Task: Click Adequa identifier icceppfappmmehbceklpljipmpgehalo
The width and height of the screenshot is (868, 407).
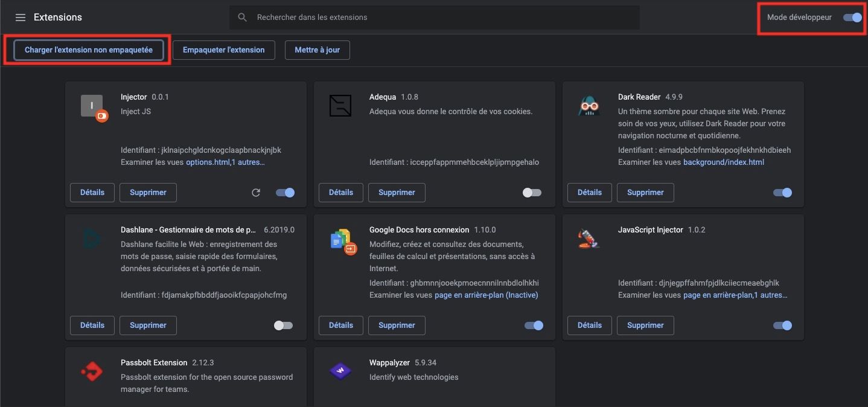Action: 474,162
